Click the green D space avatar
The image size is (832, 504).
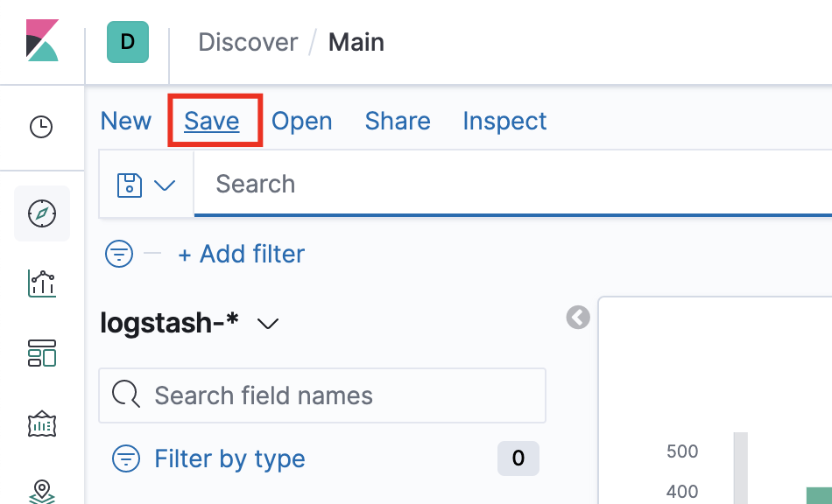(x=128, y=42)
